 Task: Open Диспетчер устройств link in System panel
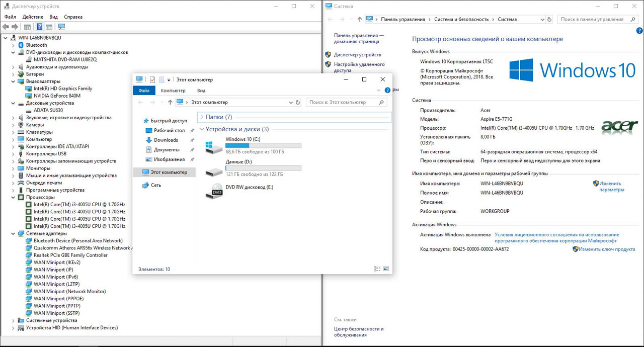357,54
